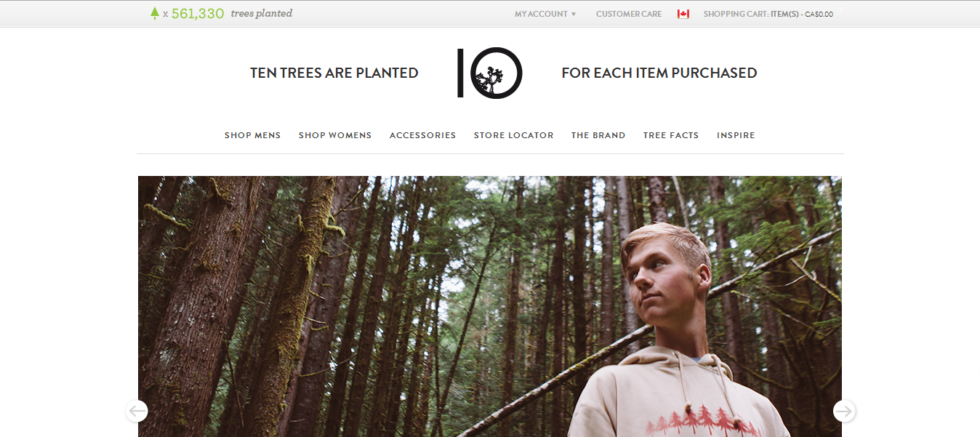This screenshot has width=980, height=437.
Task: Go to previous slide with left arrow
Action: tap(137, 411)
